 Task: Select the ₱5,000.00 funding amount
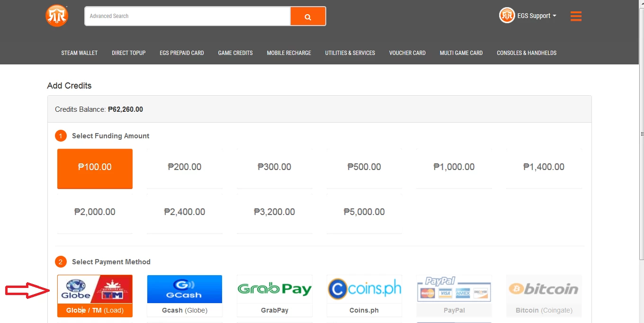pyautogui.click(x=364, y=214)
